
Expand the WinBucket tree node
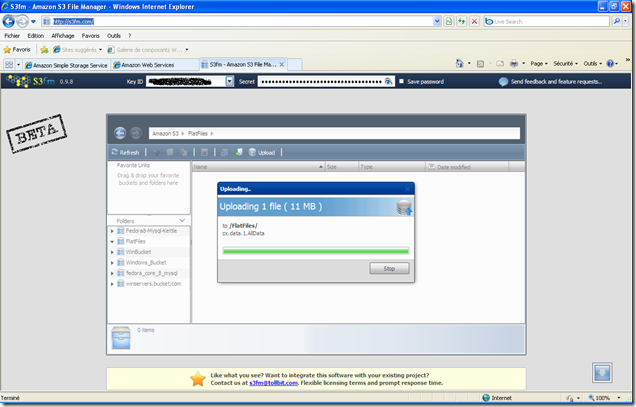tap(112, 252)
